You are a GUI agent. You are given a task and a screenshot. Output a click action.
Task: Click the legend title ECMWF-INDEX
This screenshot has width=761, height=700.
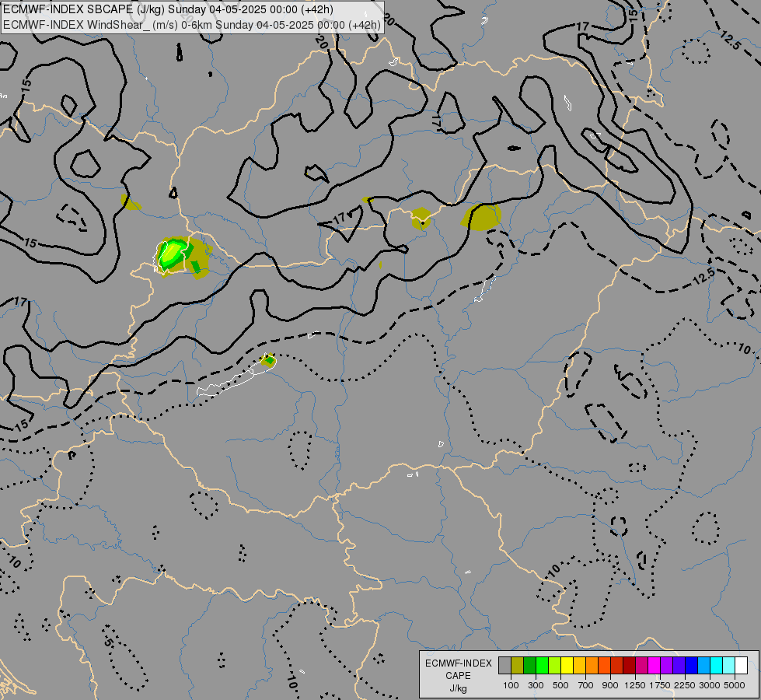tap(459, 663)
